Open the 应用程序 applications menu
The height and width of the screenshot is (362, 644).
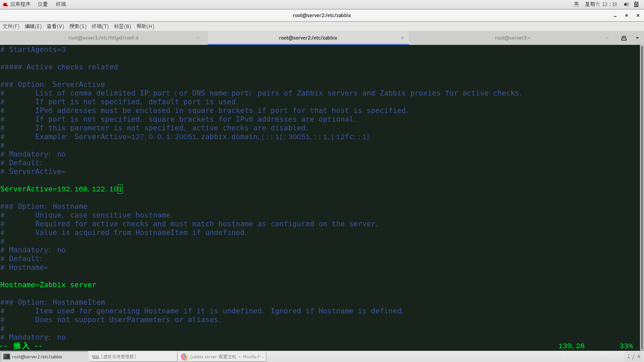(x=20, y=4)
